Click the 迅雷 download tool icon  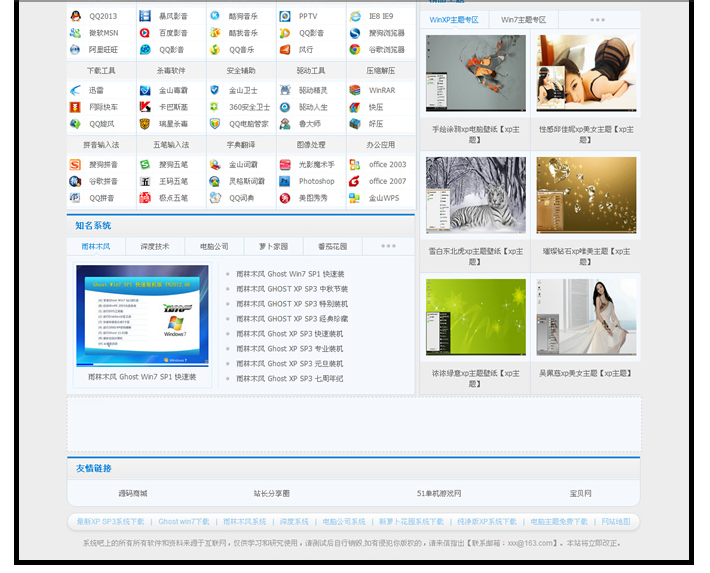(76, 91)
